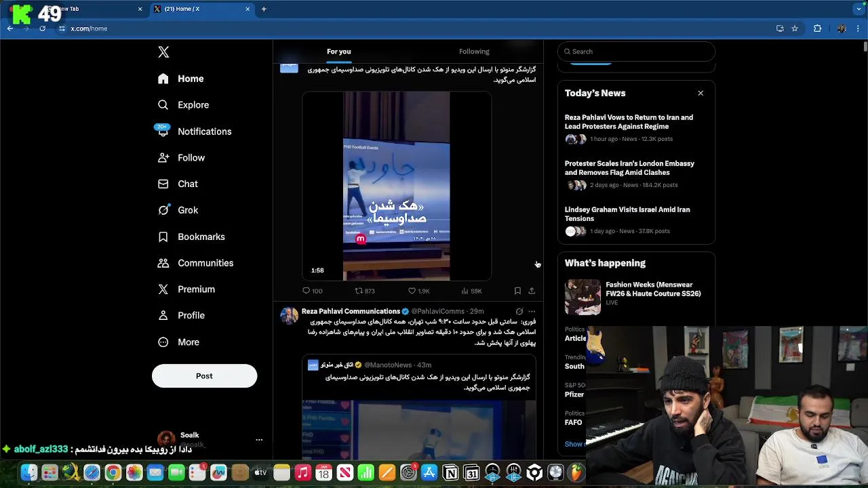The image size is (868, 488).
Task: Click the Search X field
Action: 636,52
